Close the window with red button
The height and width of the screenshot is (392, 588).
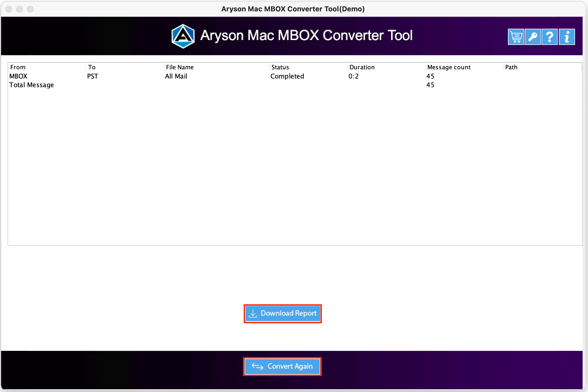[9, 9]
